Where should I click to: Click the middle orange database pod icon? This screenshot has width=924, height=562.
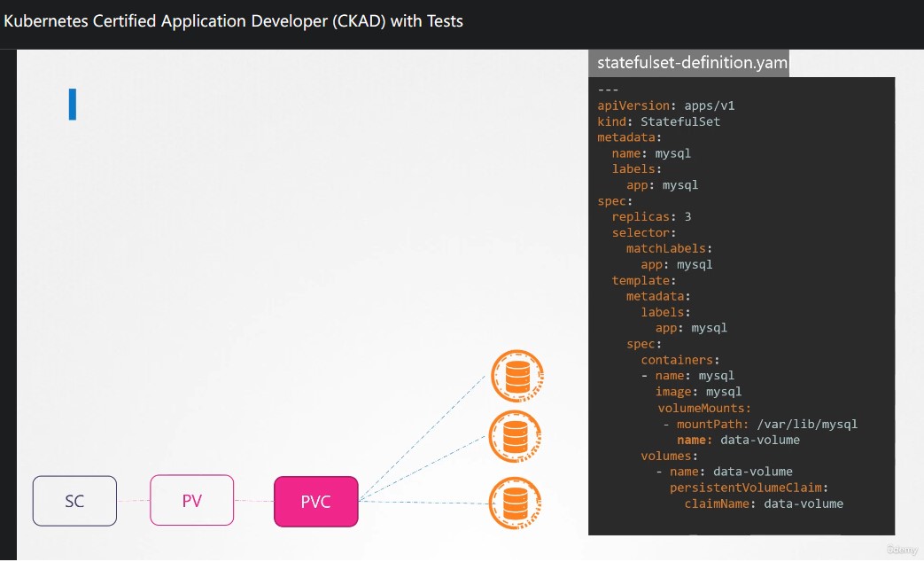(516, 437)
